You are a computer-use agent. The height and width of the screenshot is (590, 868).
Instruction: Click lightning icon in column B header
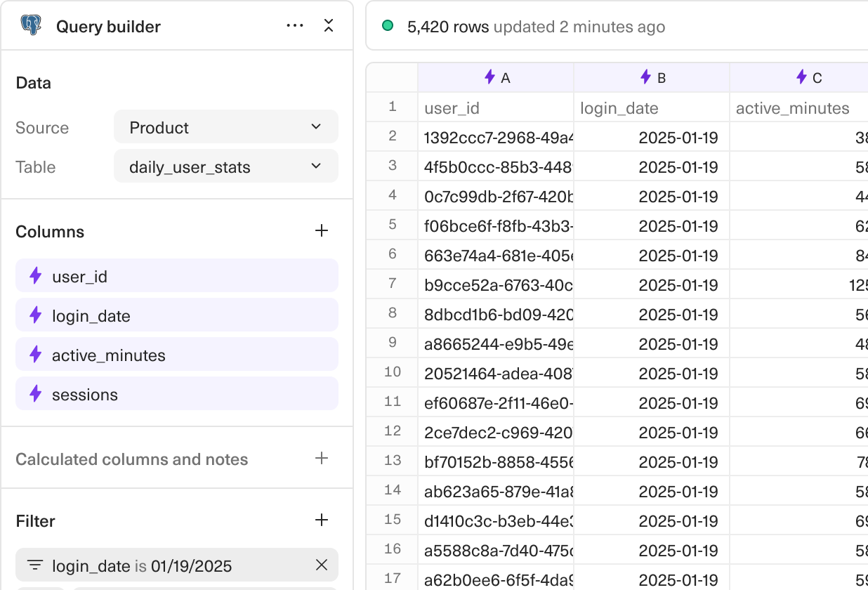(646, 77)
